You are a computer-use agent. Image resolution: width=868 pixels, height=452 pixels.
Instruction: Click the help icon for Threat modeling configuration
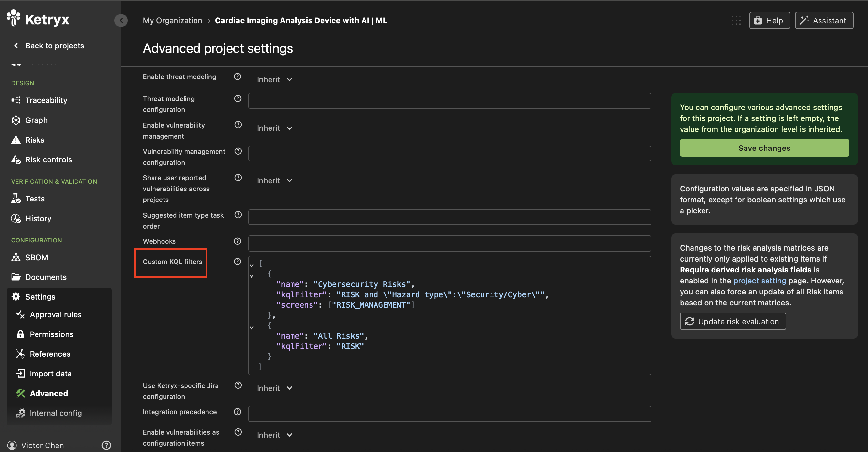click(238, 98)
